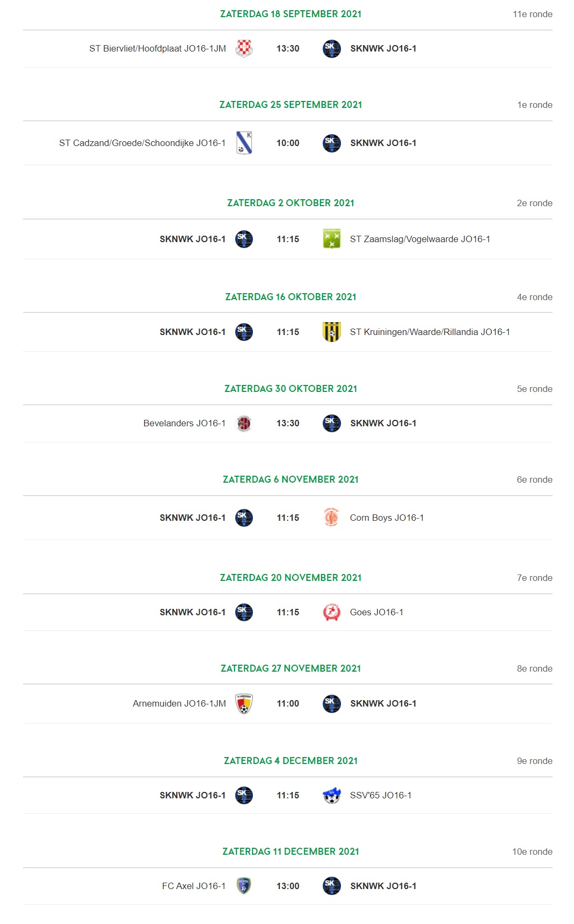574x924 pixels.
Task: Click SKNWK logo in 18 September match
Action: click(x=332, y=48)
